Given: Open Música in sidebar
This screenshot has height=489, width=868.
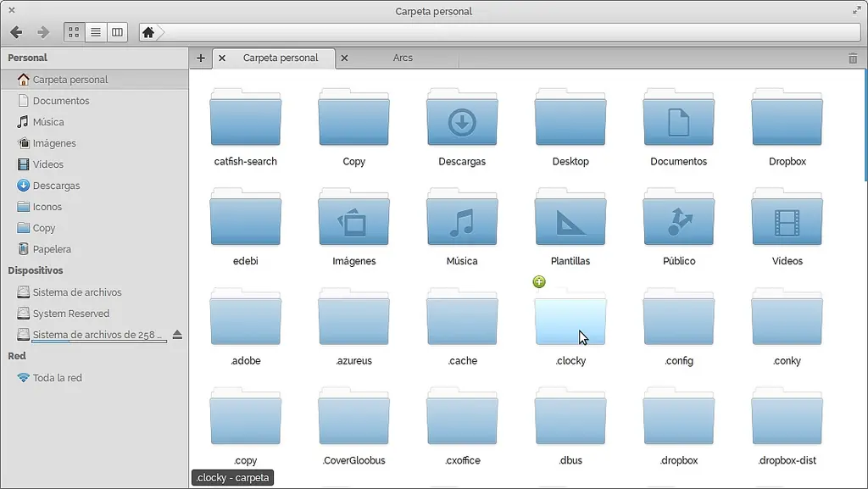Looking at the screenshot, I should click(x=95, y=122).
